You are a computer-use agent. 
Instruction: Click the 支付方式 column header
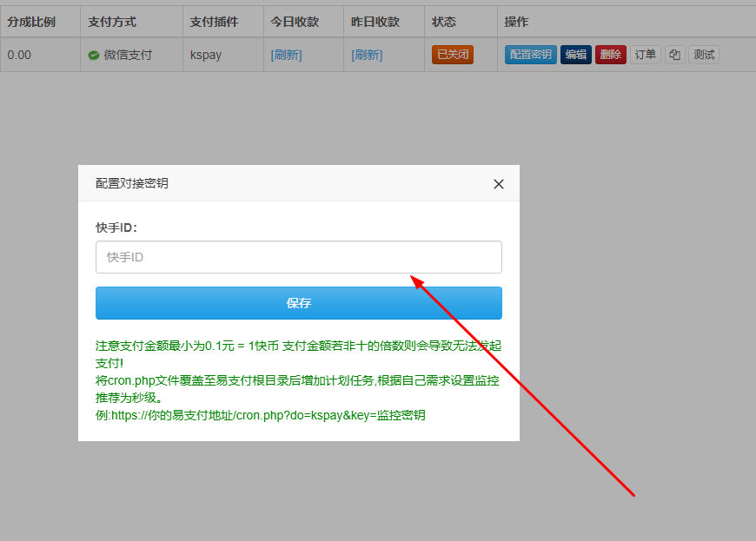point(112,22)
